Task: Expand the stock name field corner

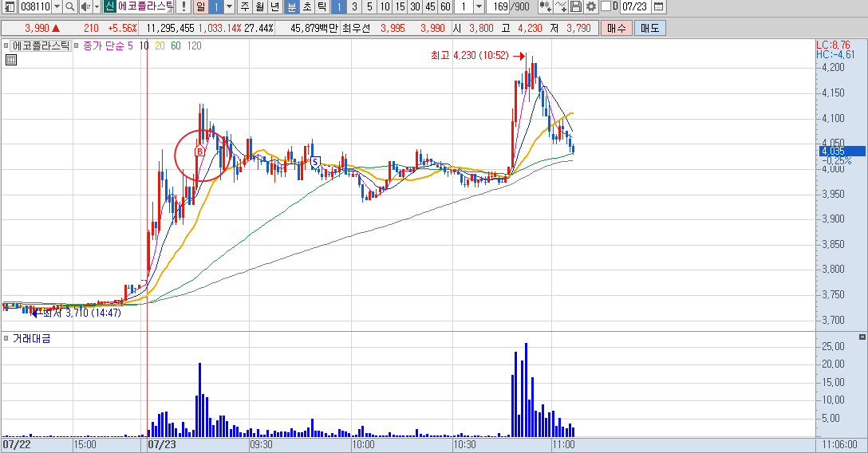Action: [x=171, y=11]
